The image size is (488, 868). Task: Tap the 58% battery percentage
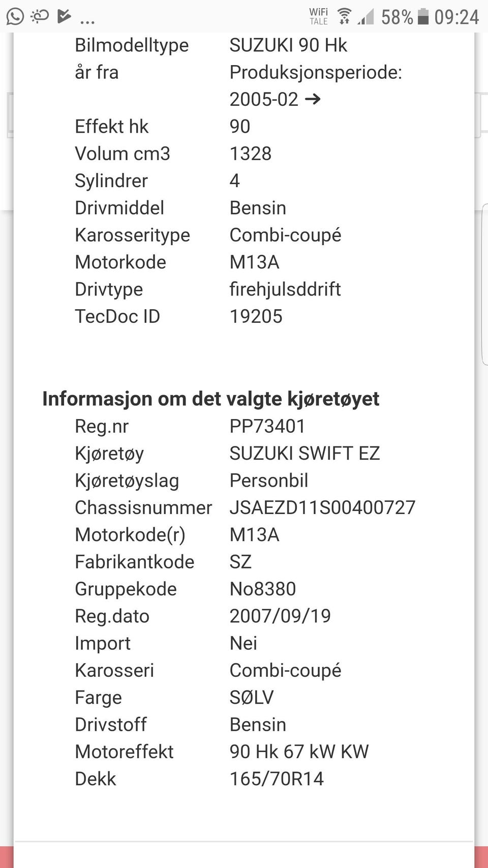[397, 17]
